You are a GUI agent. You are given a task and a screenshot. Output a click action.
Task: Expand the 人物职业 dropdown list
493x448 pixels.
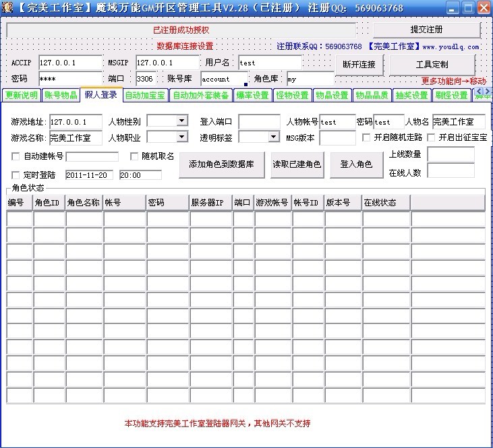181,137
